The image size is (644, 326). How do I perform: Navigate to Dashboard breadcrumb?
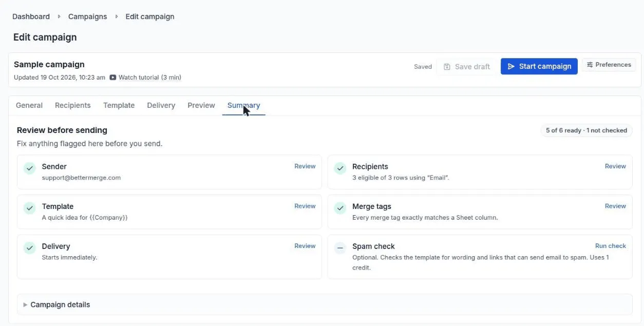[x=31, y=16]
